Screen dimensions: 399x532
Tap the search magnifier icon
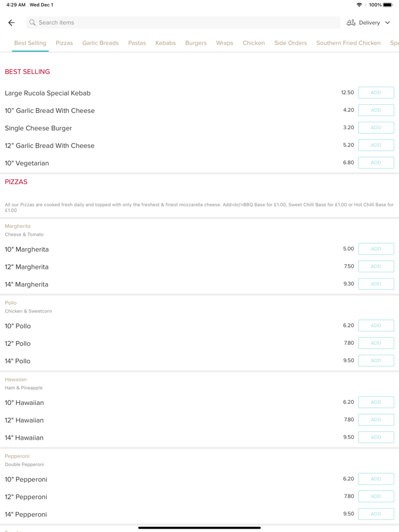[x=32, y=23]
